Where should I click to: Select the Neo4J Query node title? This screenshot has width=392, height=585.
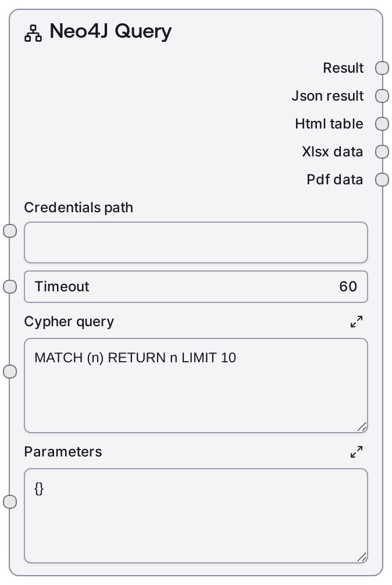click(x=111, y=31)
